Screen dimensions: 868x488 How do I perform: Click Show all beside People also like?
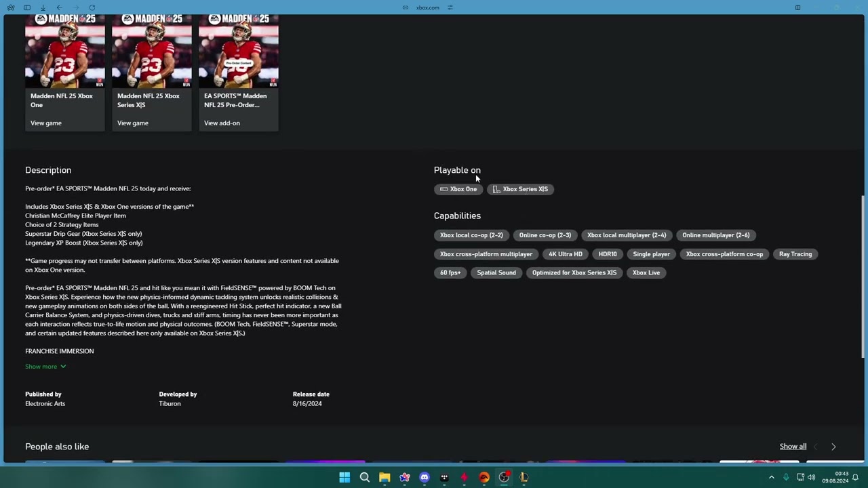click(x=793, y=447)
